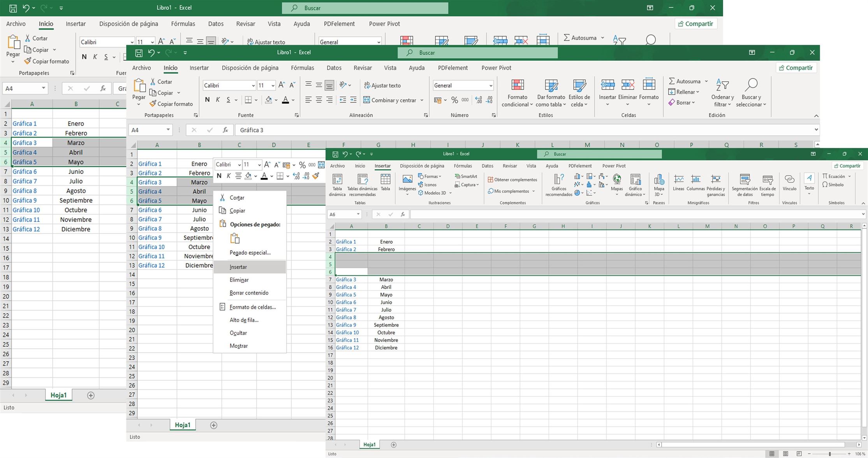The image size is (868, 458).
Task: Select the Copiar formato painter icon
Action: [x=171, y=104]
